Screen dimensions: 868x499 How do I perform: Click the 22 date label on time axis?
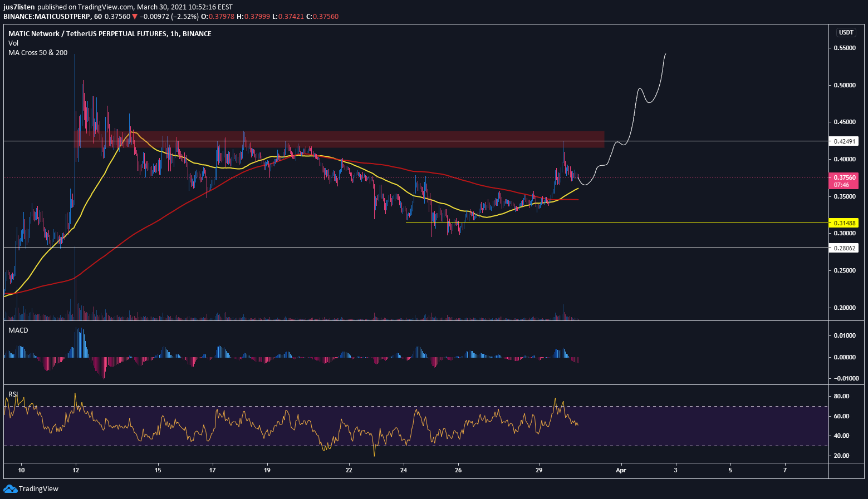349,470
